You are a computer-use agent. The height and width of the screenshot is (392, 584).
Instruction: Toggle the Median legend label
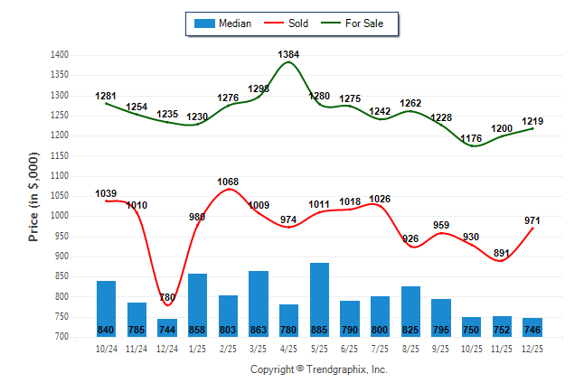[x=235, y=23]
